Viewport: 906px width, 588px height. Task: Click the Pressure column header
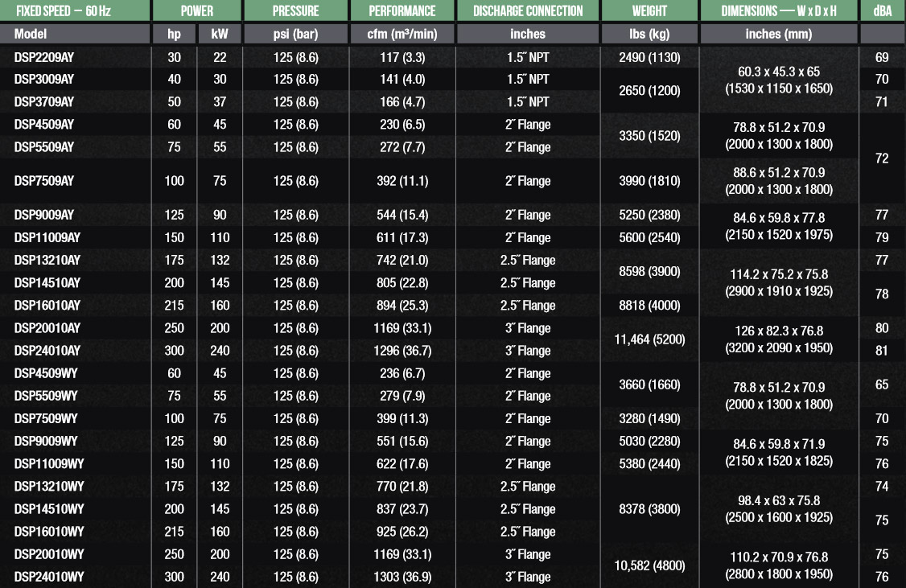click(x=295, y=11)
